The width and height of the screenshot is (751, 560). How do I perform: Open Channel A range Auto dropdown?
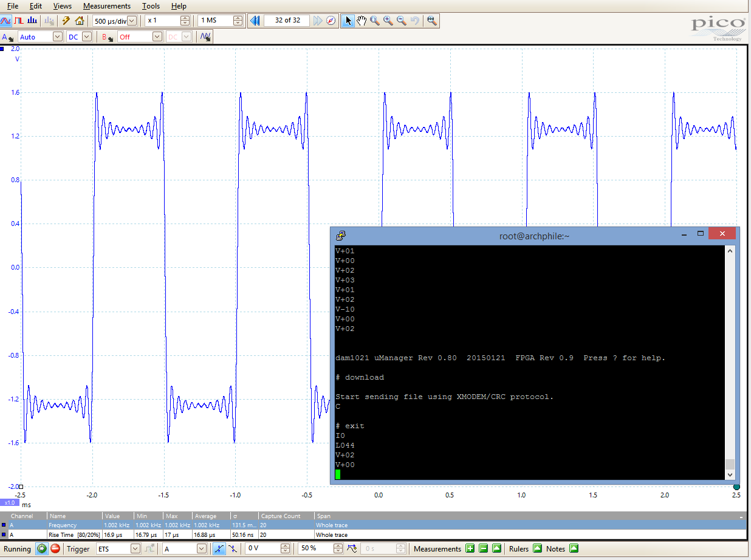pos(58,37)
